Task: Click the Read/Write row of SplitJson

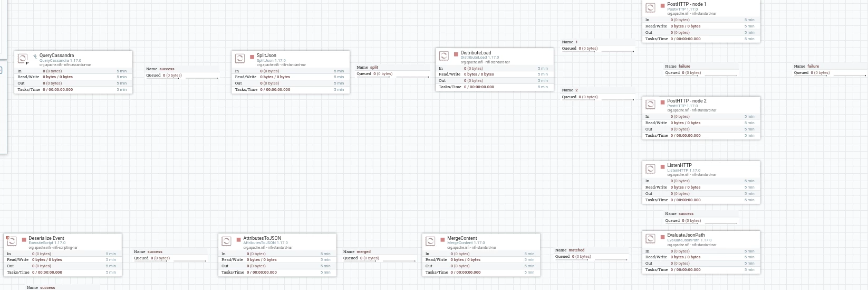Action: tap(290, 77)
